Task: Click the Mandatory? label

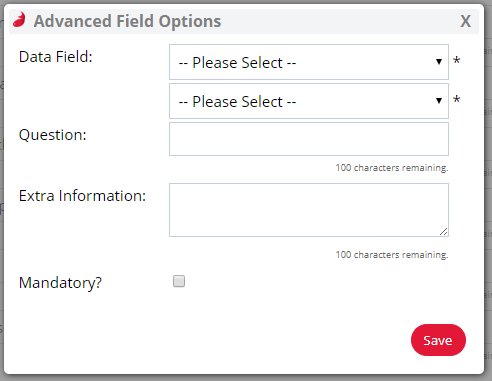Action: [x=60, y=283]
